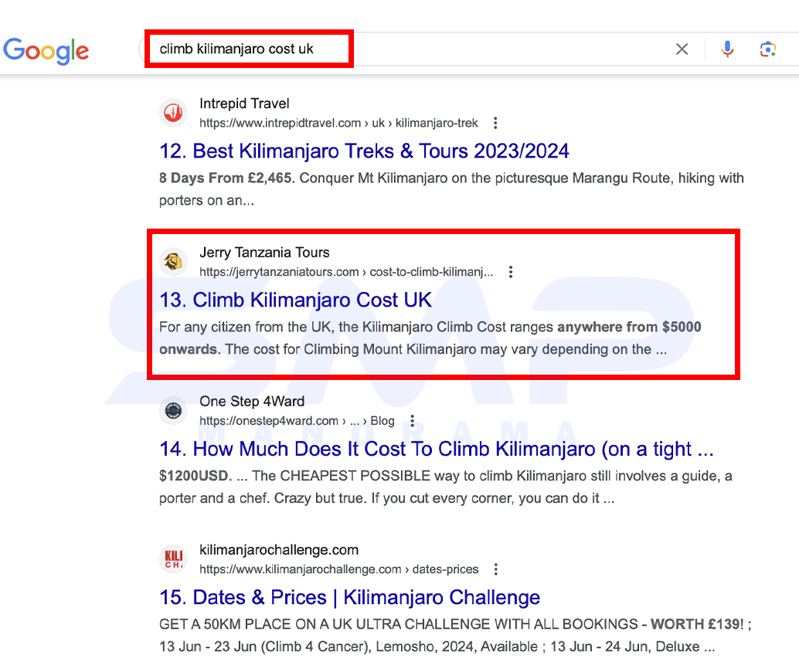Open Google Lens image search icon
Image resolution: width=799 pixels, height=672 pixels.
[767, 49]
